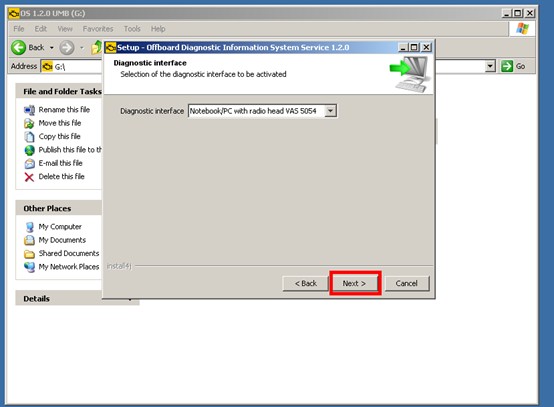This screenshot has width=554, height=407.
Task: Open My Computer from Other Places
Action: click(60, 226)
